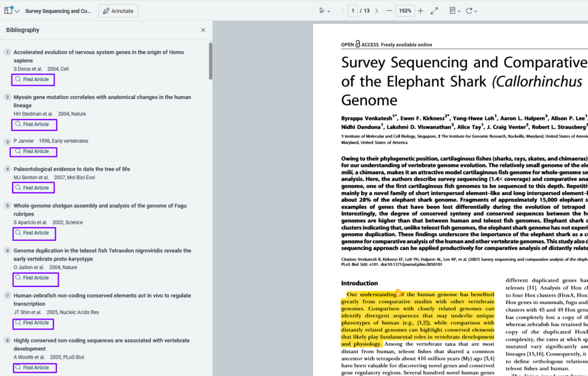Screen dimensions: 588x376
Task: Click the Bibliography panel scrollbar
Action: 210,60
